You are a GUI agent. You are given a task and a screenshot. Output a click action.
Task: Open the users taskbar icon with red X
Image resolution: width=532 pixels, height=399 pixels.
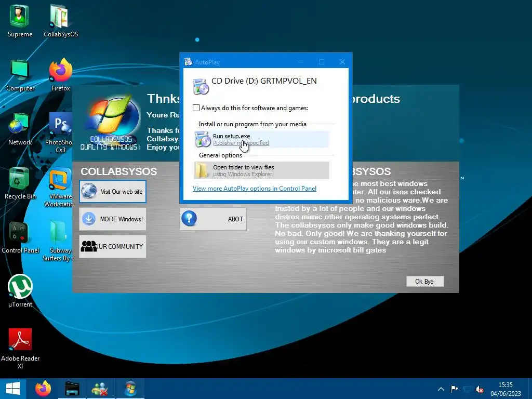100,389
